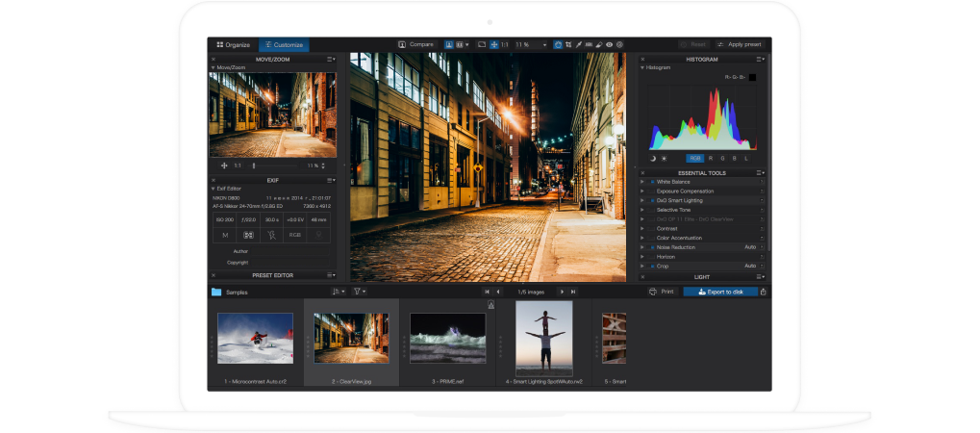This screenshot has height=433, width=980.
Task: Go to the next image in browser
Action: pos(562,292)
